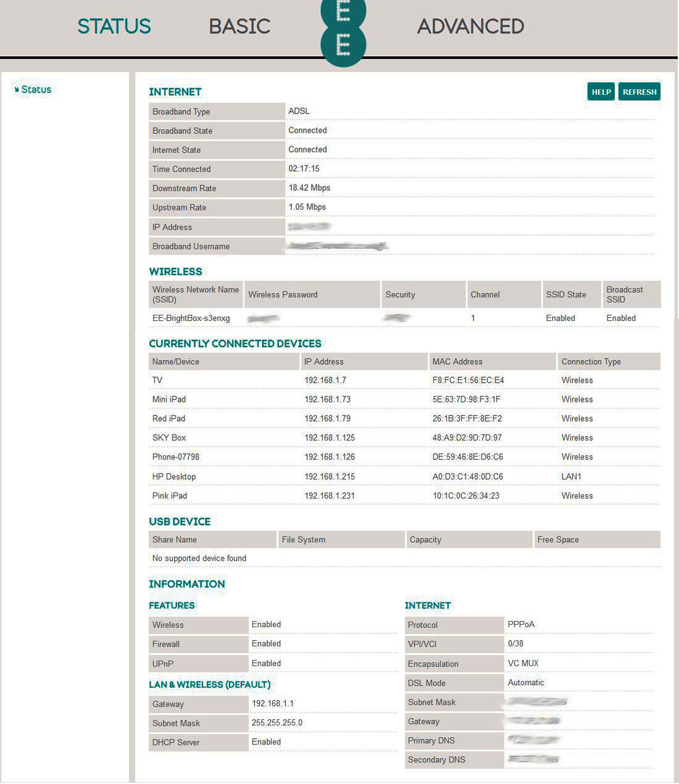The width and height of the screenshot is (679, 784).
Task: Click the Time Connected value 02:17:15
Action: click(304, 169)
